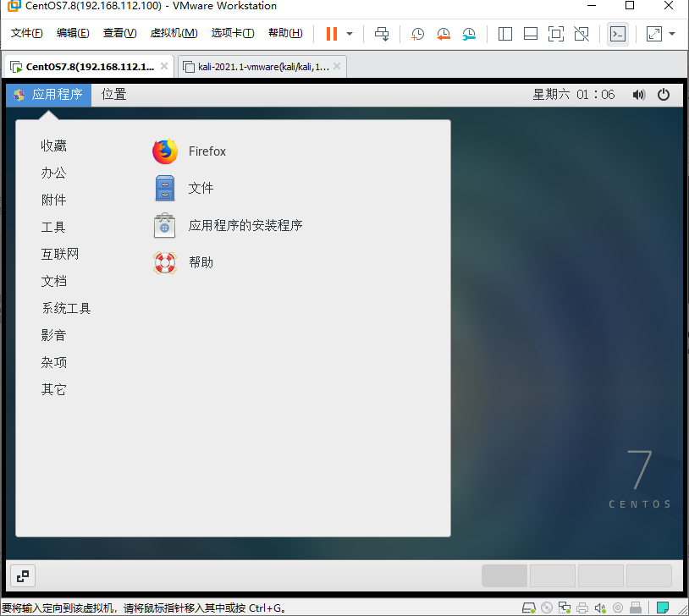Select the 办公 category
This screenshot has width=689, height=616.
click(x=53, y=173)
